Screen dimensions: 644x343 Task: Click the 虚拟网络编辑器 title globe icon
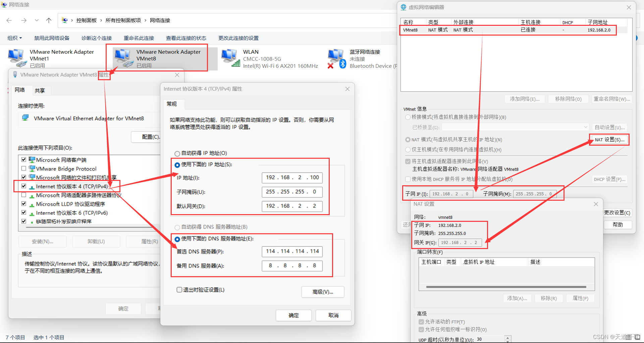click(404, 7)
